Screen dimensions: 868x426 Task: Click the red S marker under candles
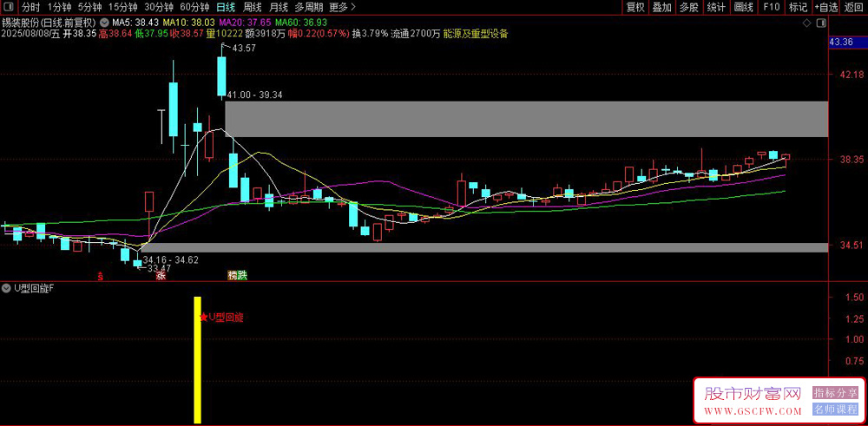pyautogui.click(x=100, y=276)
